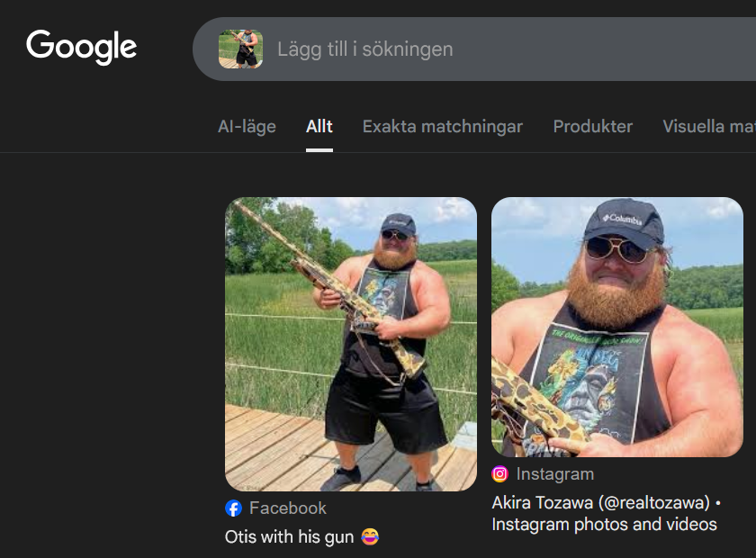The image size is (756, 558).
Task: Select the Allt tab
Action: point(319,126)
